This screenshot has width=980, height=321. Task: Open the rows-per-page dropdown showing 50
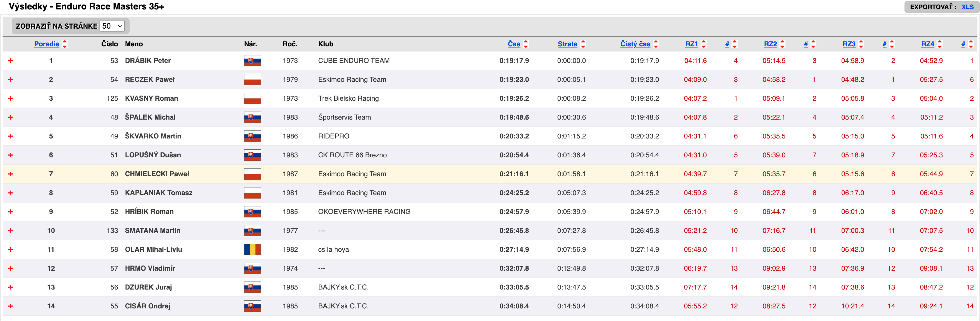[112, 26]
